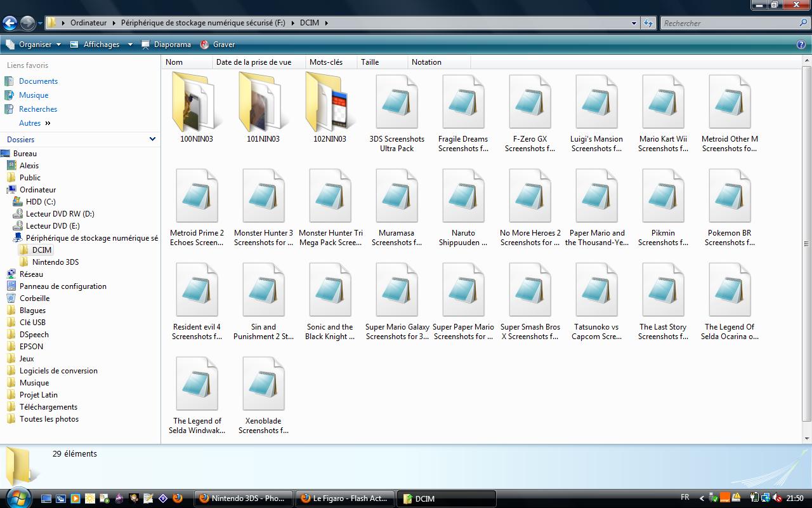Open the 100NIN03 folder
The height and width of the screenshot is (508, 812).
pyautogui.click(x=196, y=105)
